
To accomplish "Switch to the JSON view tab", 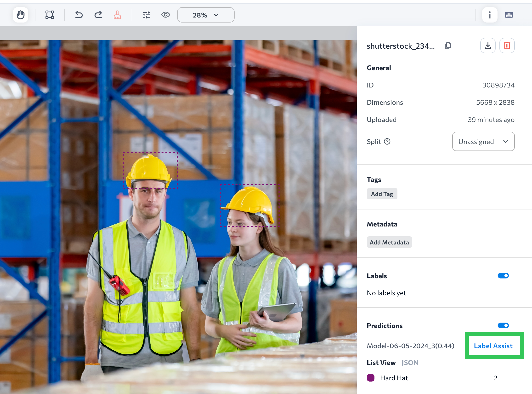I will coord(410,363).
